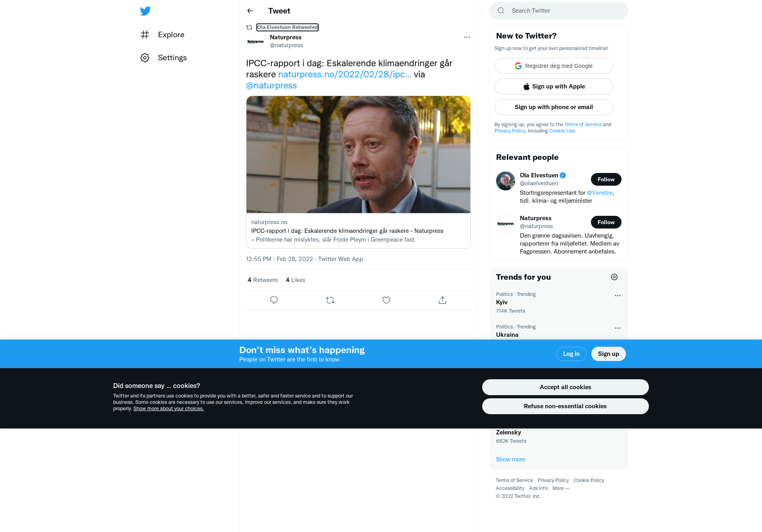The width and height of the screenshot is (762, 532).
Task: Go back using the arrow icon
Action: click(250, 11)
